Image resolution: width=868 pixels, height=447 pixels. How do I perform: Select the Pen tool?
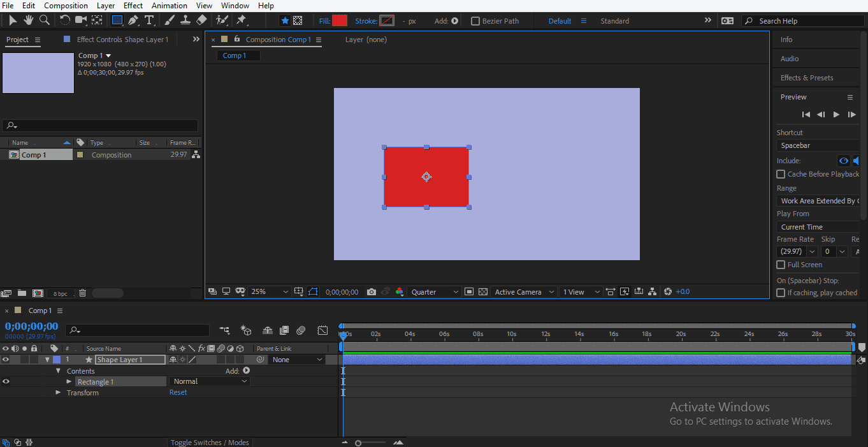(x=133, y=20)
